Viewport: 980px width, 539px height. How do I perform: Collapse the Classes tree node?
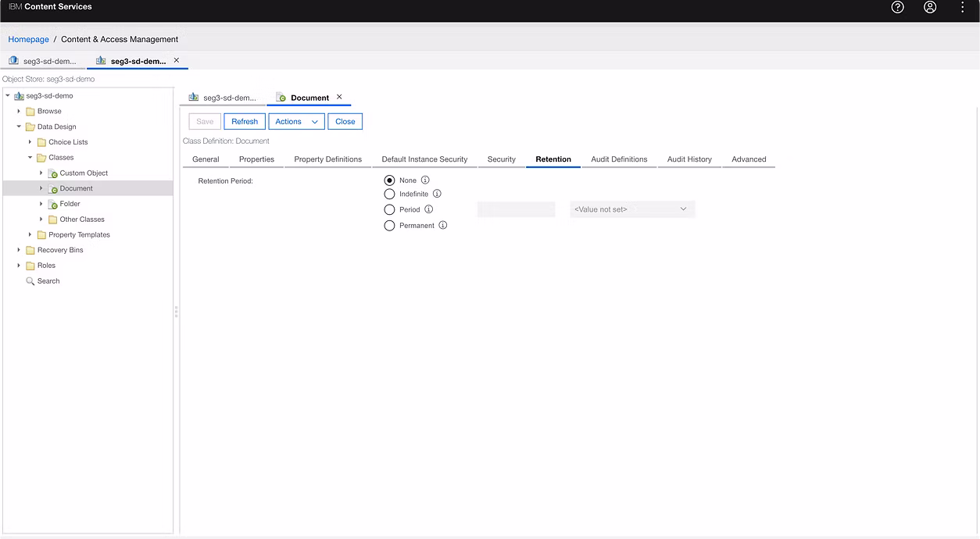(x=30, y=158)
